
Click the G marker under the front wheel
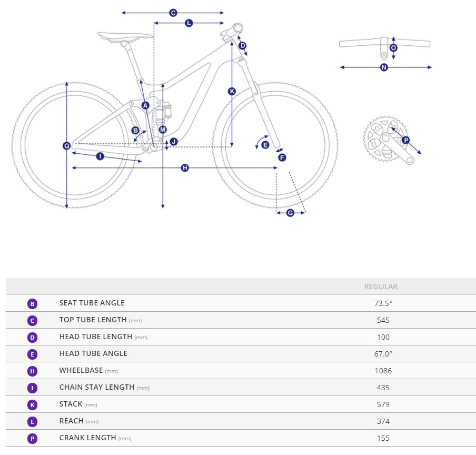click(290, 213)
